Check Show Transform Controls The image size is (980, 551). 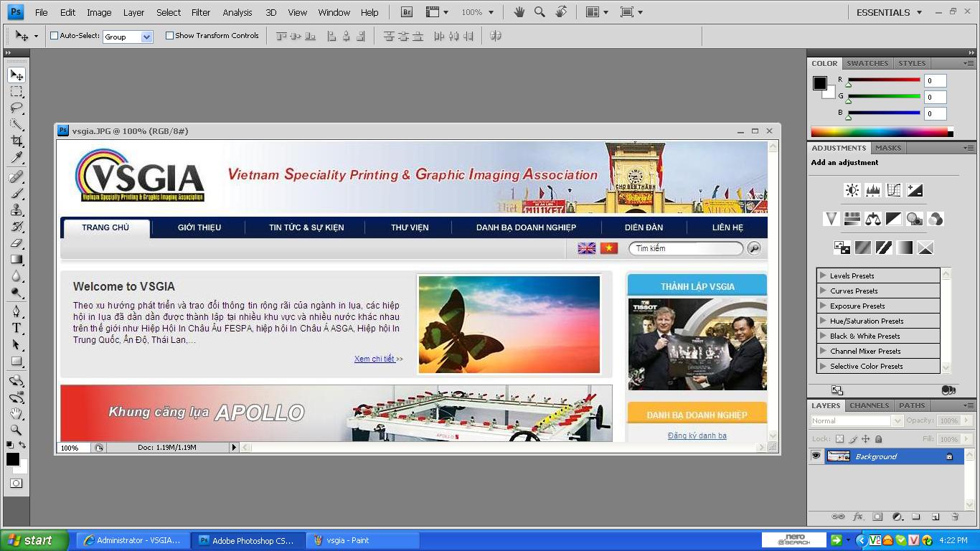[x=170, y=36]
